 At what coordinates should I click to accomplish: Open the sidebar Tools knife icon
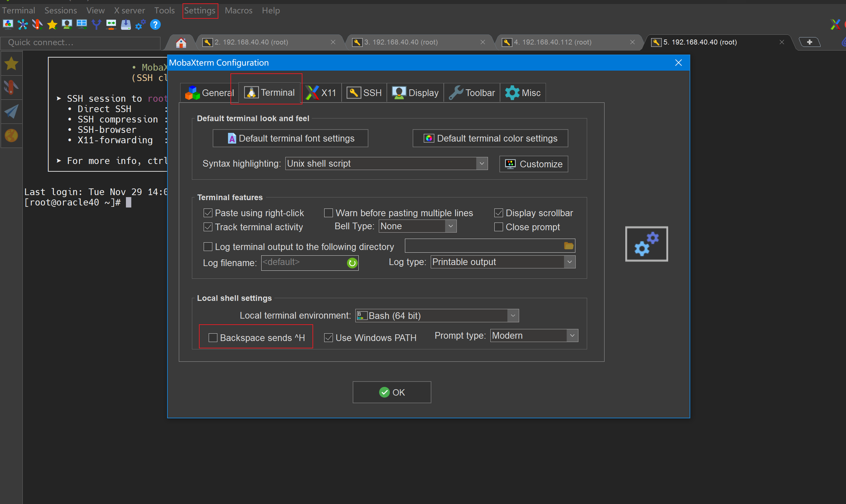point(12,87)
